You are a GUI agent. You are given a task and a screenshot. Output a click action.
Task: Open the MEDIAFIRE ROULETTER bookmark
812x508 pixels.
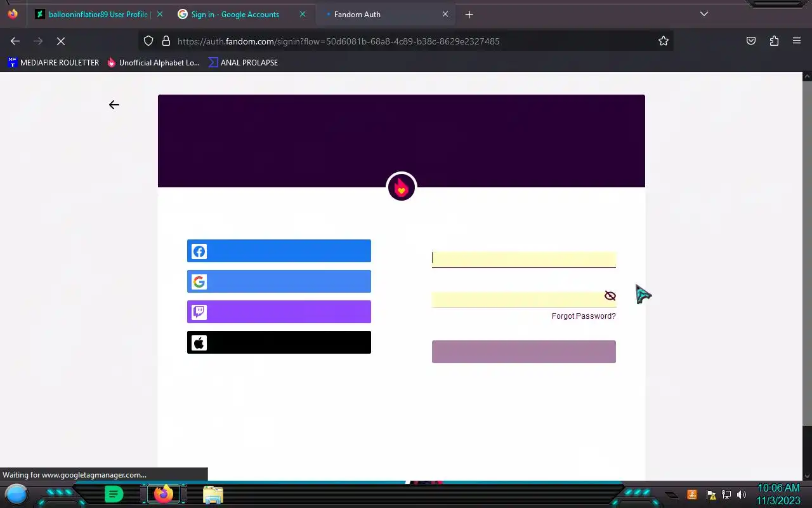(53, 62)
